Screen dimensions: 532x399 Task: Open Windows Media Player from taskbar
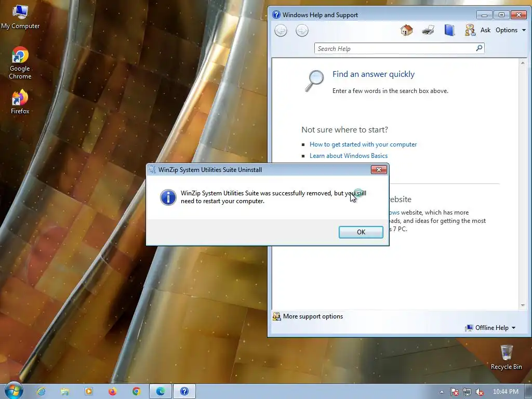coord(88,392)
